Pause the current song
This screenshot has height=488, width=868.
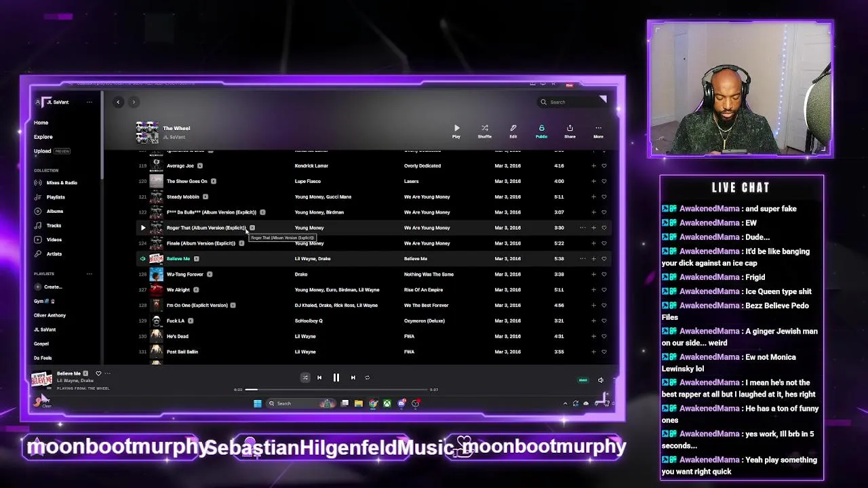(x=336, y=378)
